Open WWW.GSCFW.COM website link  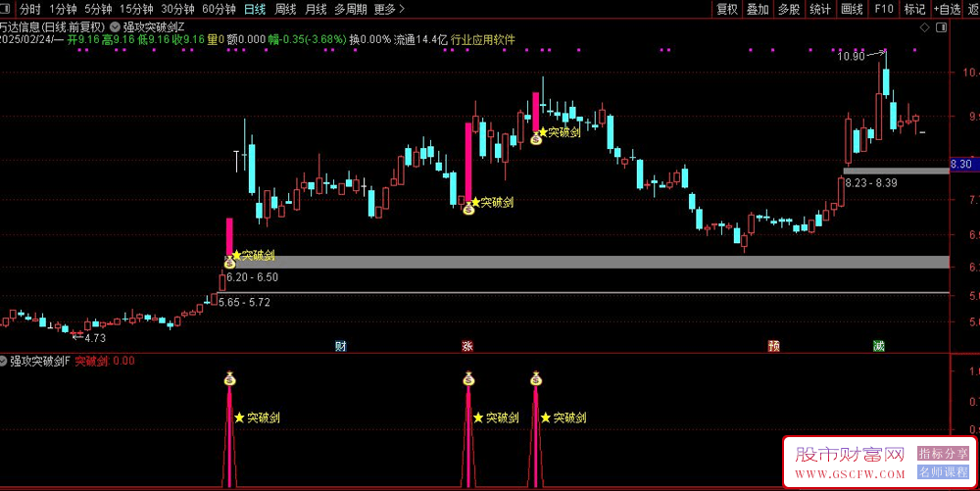pos(849,474)
